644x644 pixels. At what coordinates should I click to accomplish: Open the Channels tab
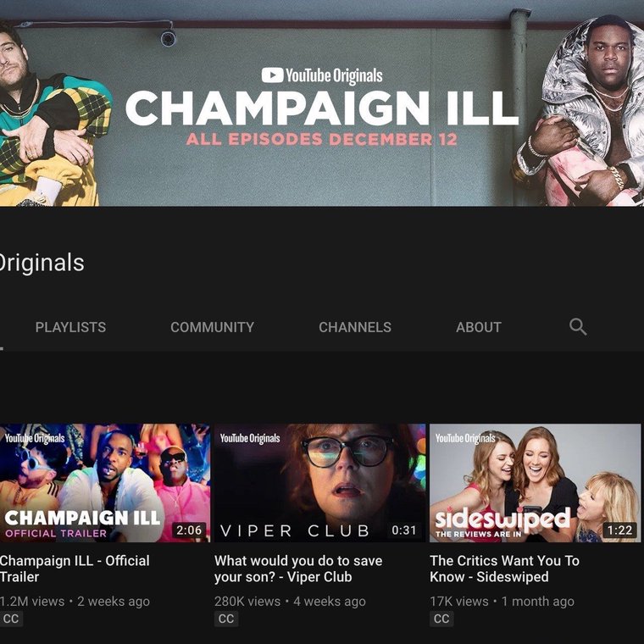(355, 327)
